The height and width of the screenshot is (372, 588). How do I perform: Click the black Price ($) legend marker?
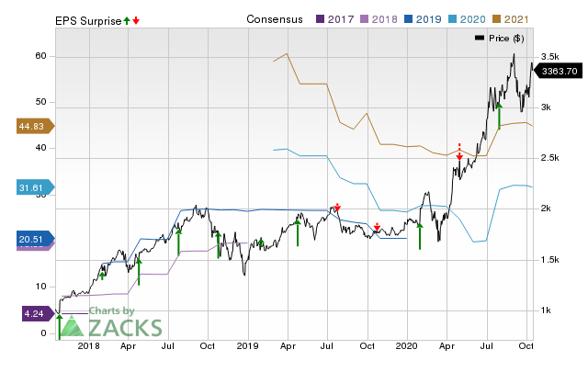coord(480,38)
